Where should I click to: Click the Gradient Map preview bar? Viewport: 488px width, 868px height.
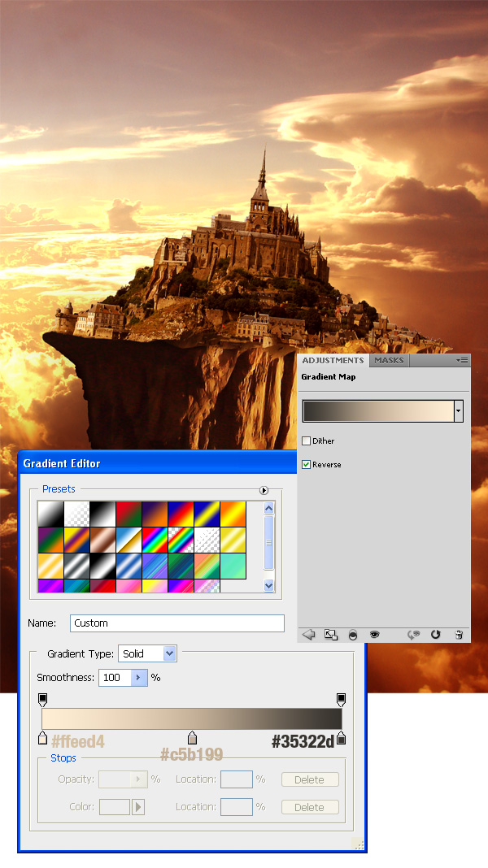tap(378, 411)
